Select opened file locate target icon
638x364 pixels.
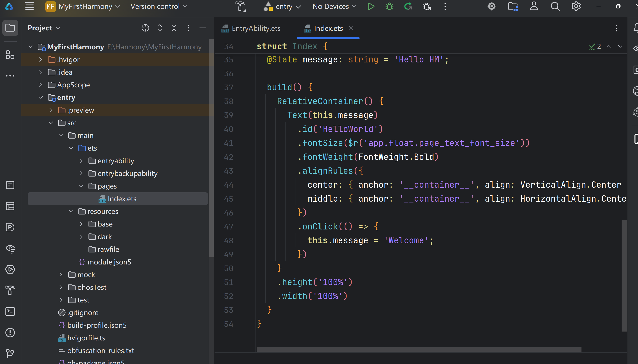[x=145, y=28]
